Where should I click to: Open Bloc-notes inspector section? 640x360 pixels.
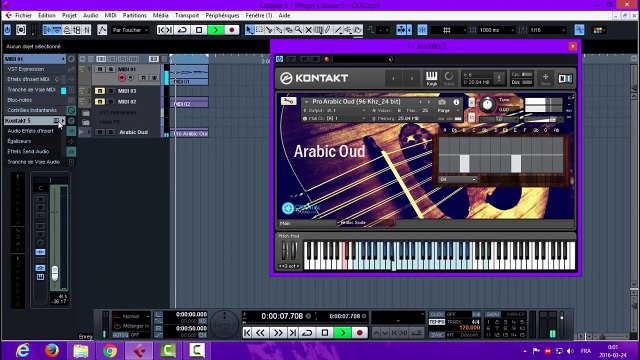click(20, 100)
